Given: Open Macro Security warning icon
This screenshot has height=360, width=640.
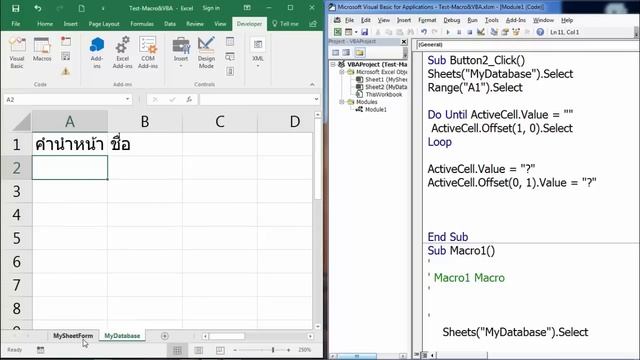Looking at the screenshot, I should [x=66, y=71].
